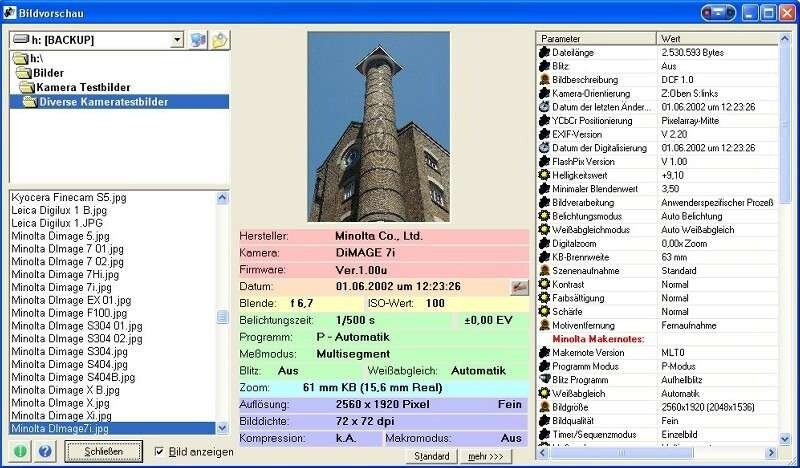This screenshot has width=800, height=468.
Task: Click the icon beside Belichtungsmodus
Action: [x=544, y=216]
